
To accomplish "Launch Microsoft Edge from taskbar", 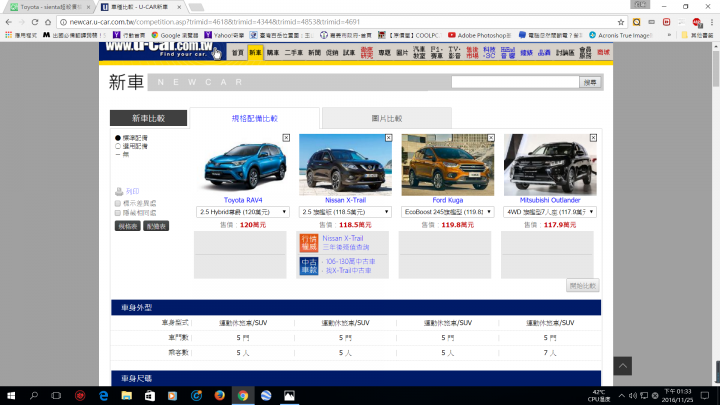I will 103,395.
